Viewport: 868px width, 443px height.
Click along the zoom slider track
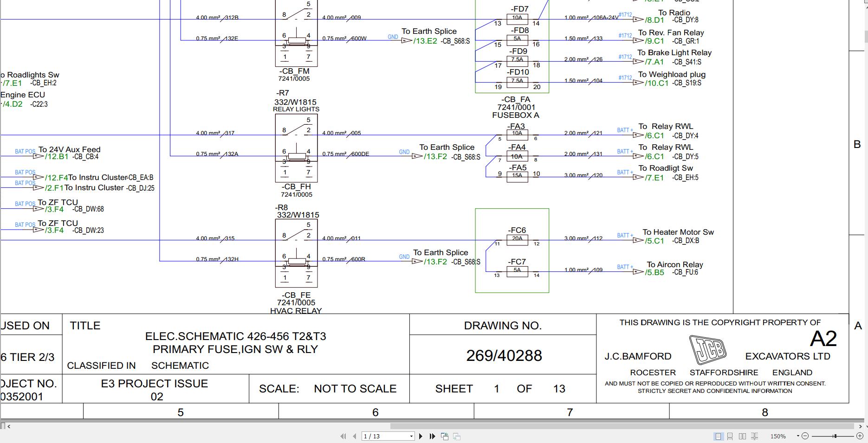[831, 436]
